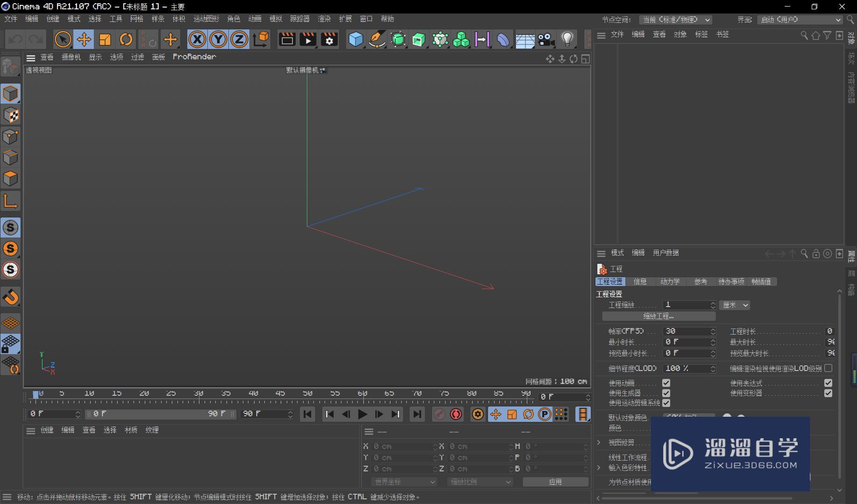Open the 缩放比例 dropdown
The image size is (857, 504).
[480, 482]
